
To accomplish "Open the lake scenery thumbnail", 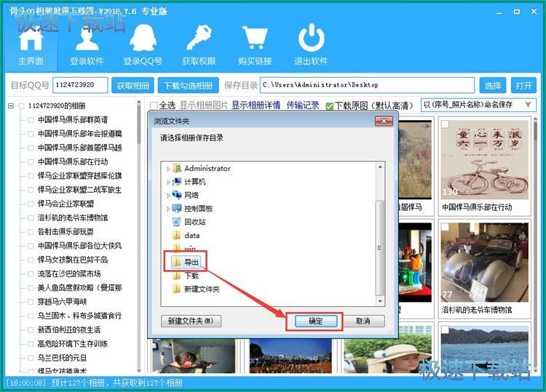I will [x=485, y=350].
